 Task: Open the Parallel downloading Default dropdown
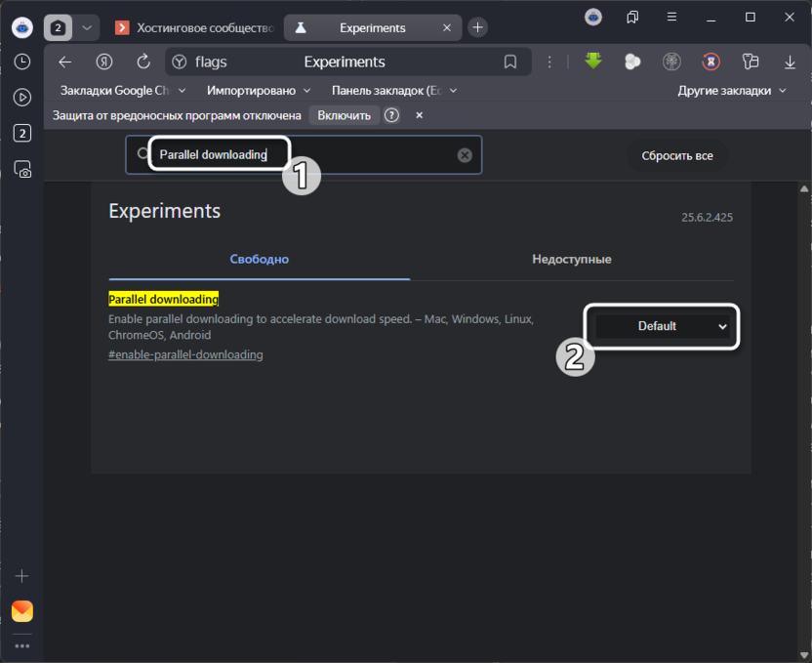pos(663,326)
